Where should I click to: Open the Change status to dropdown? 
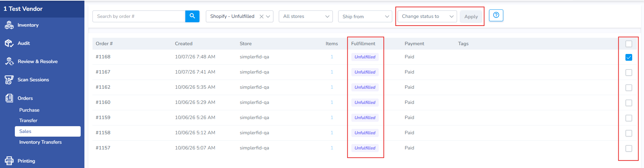point(427,16)
